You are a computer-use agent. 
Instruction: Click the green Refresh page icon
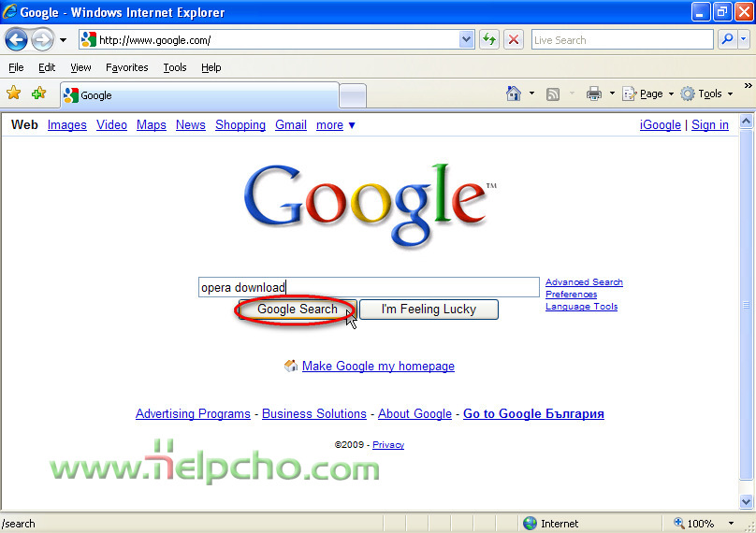(x=489, y=39)
